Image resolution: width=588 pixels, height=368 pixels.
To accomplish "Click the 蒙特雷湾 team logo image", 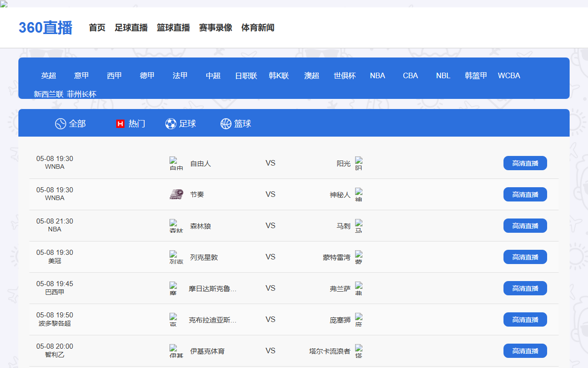I will click(x=359, y=257).
